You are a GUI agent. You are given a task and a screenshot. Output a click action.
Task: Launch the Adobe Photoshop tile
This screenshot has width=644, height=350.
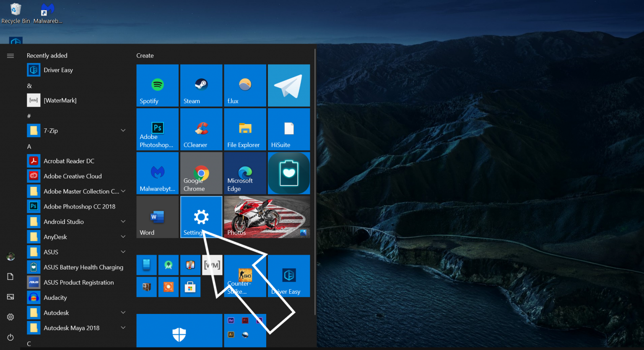157,129
